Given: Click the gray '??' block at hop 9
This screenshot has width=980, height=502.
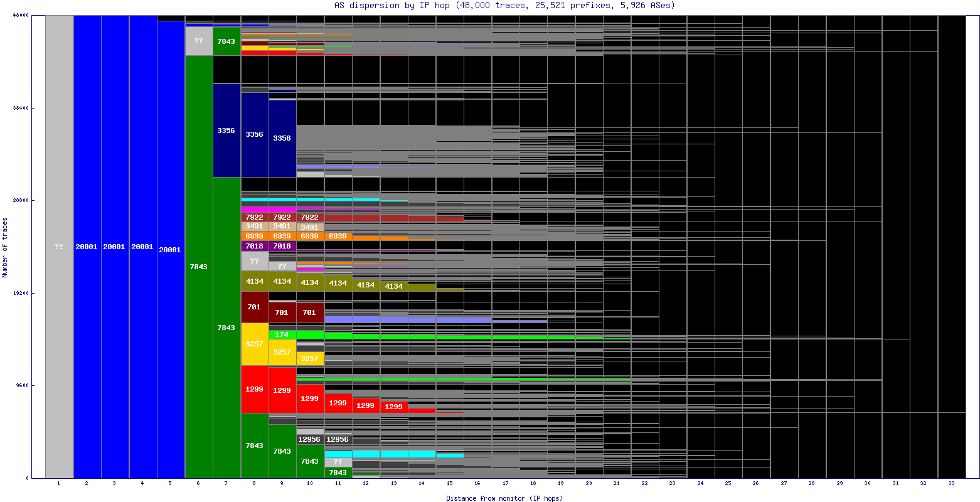Looking at the screenshot, I should point(282,266).
